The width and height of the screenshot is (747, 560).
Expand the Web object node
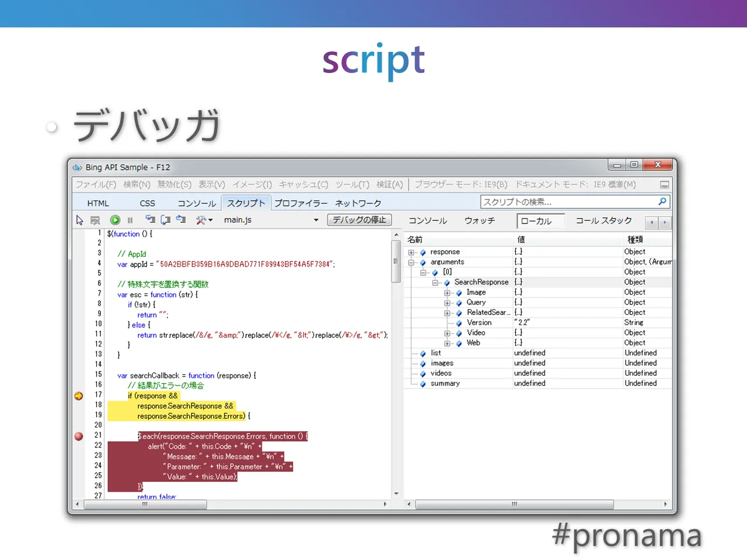point(448,344)
